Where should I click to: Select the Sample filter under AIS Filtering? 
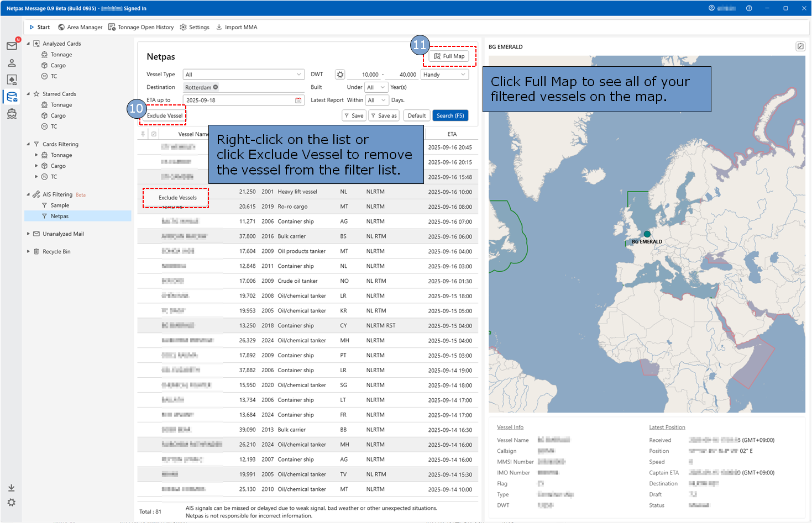tap(60, 205)
